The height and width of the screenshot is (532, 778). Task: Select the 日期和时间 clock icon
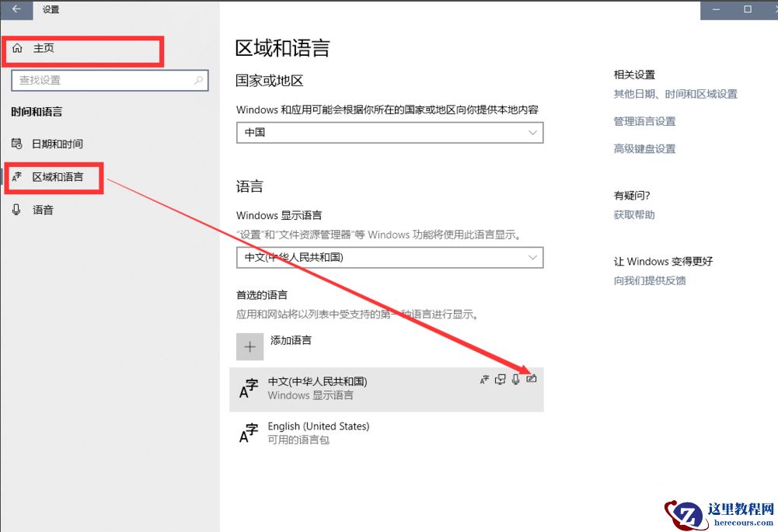17,143
